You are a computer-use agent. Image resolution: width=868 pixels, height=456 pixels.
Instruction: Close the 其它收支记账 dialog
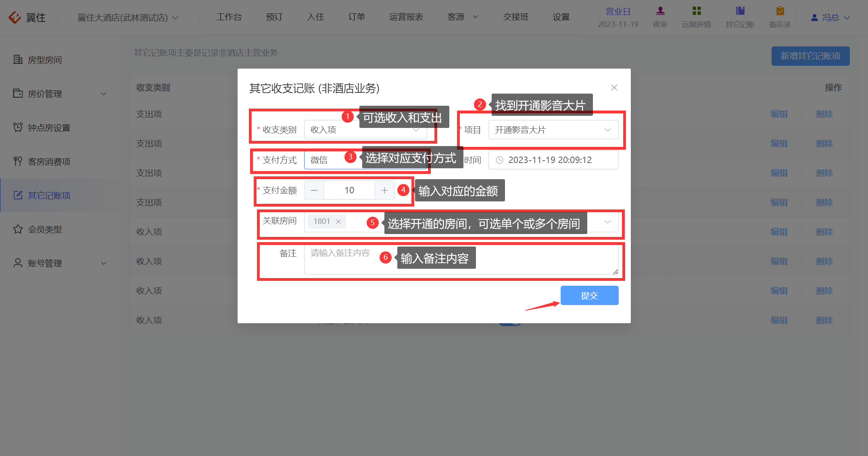click(614, 88)
